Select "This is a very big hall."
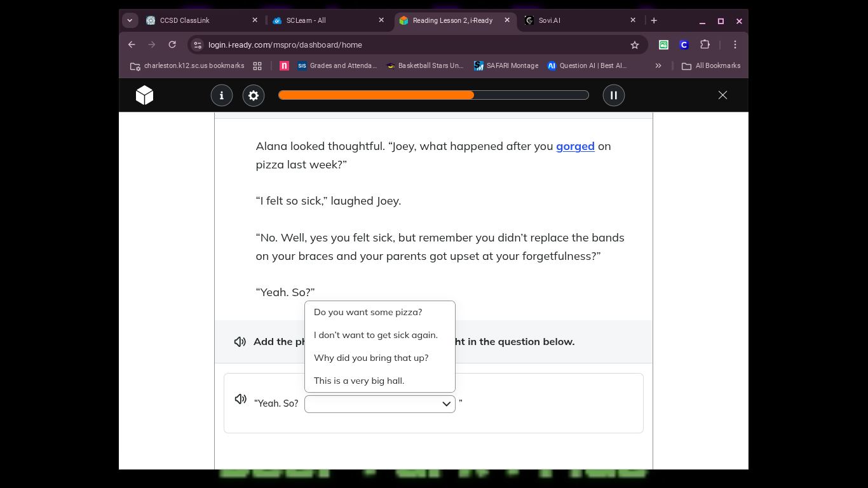Screen dimensions: 868x488 pyautogui.click(x=359, y=381)
